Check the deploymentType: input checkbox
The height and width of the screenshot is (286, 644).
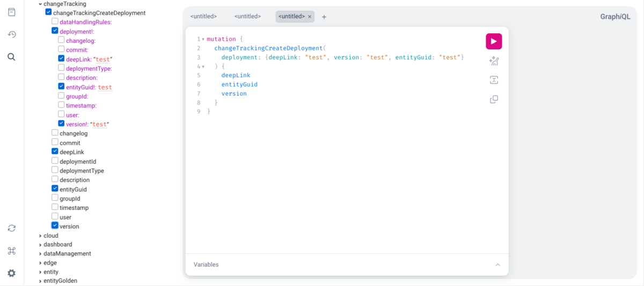61,68
